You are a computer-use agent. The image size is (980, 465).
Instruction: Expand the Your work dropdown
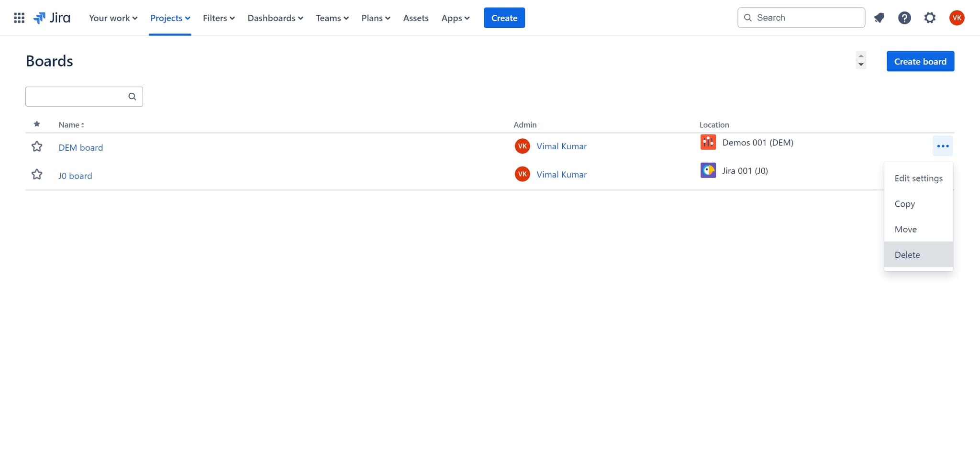(x=113, y=18)
